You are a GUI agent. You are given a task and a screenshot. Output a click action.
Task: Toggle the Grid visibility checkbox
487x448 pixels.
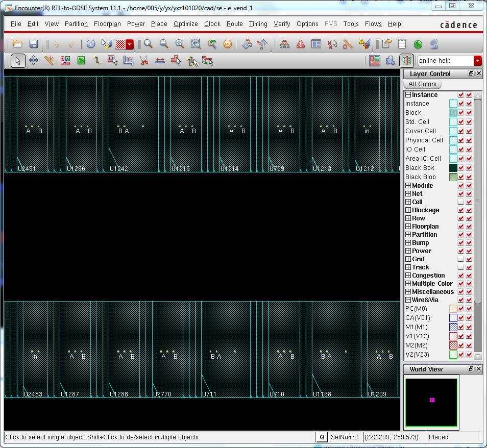coord(461,259)
